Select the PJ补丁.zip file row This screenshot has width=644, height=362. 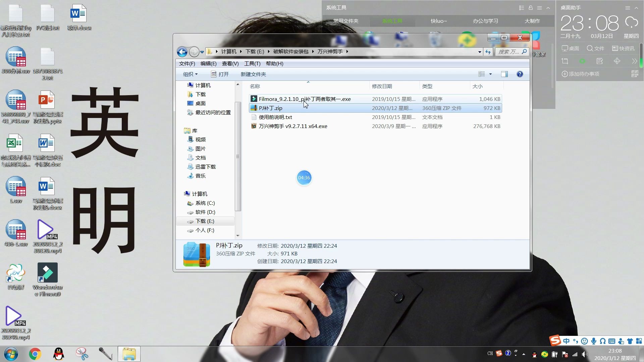point(375,108)
